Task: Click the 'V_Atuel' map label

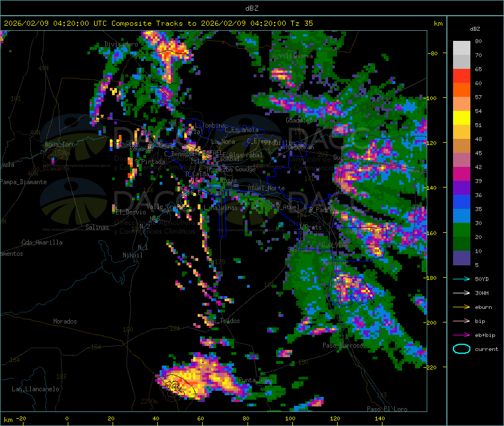Action: tap(288, 207)
